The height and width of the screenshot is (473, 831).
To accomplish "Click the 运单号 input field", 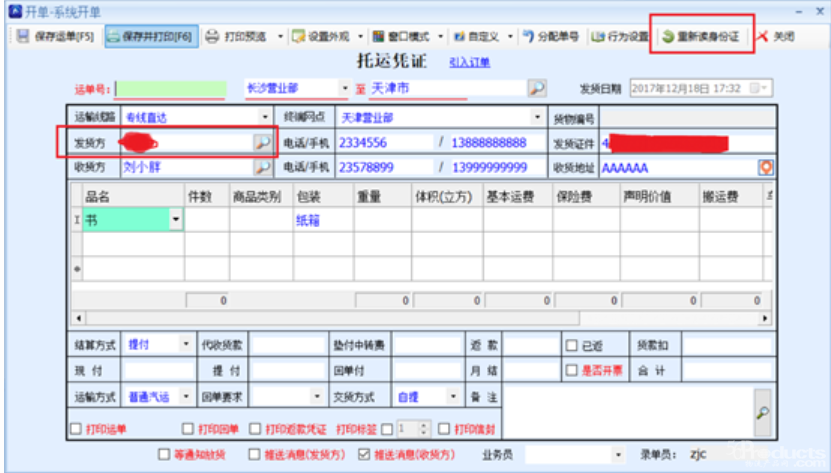I will [171, 89].
